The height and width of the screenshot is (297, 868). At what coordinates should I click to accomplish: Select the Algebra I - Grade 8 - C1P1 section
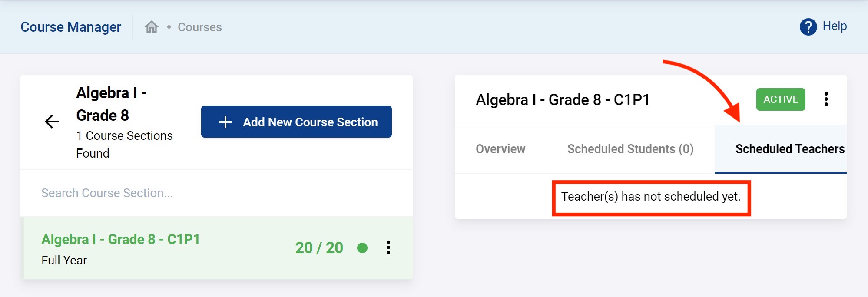coord(120,239)
